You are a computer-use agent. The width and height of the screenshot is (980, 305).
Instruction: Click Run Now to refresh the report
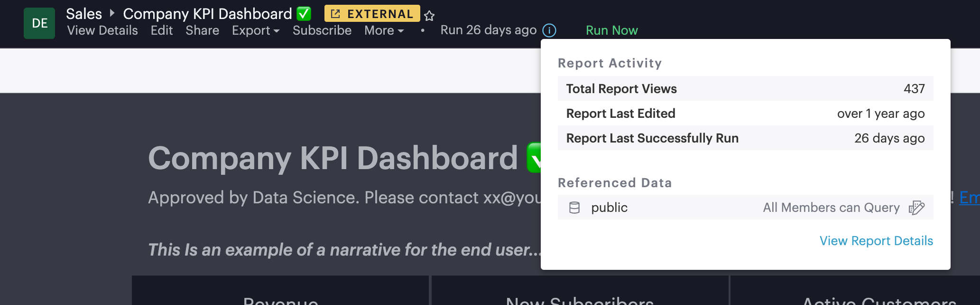click(x=612, y=30)
